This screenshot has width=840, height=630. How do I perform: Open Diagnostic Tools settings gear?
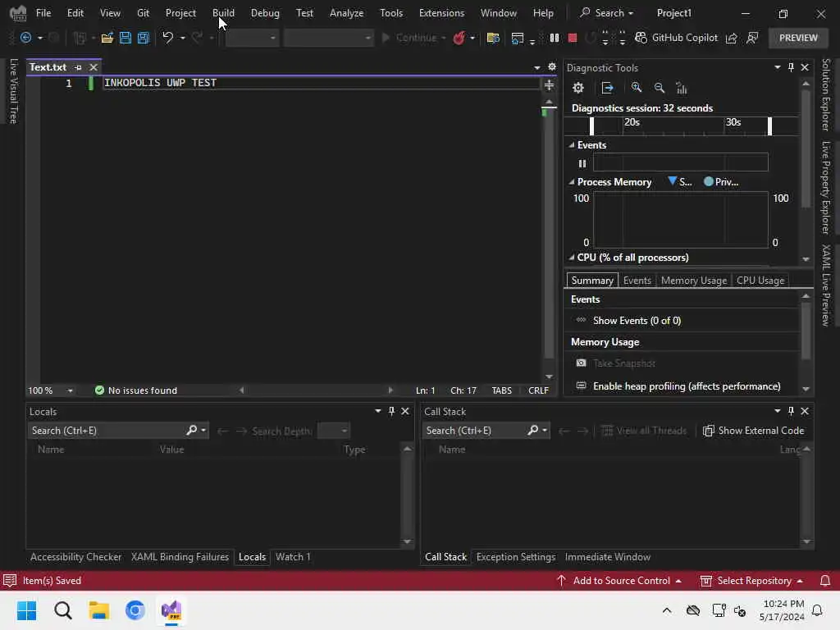tap(578, 88)
